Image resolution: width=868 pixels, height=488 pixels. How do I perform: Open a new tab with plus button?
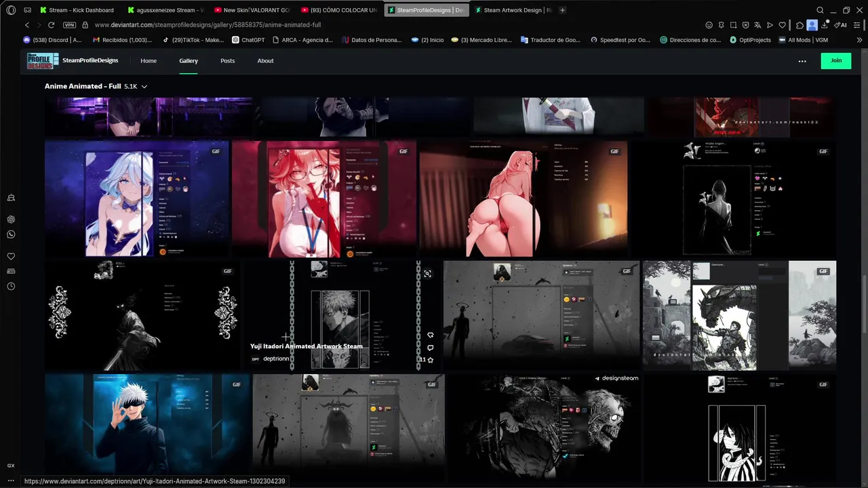tap(562, 10)
